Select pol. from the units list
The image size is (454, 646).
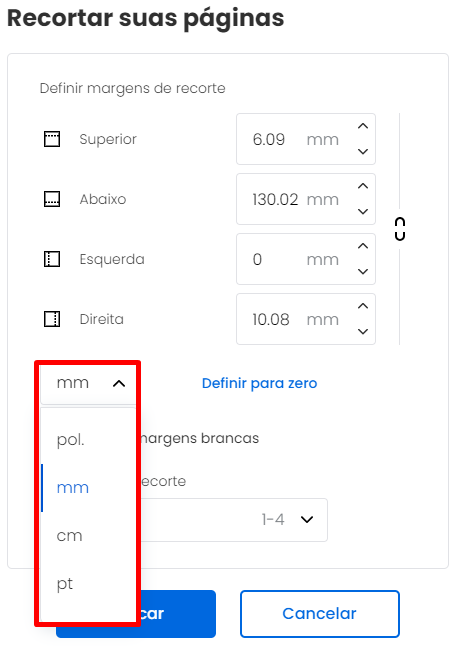(88, 440)
